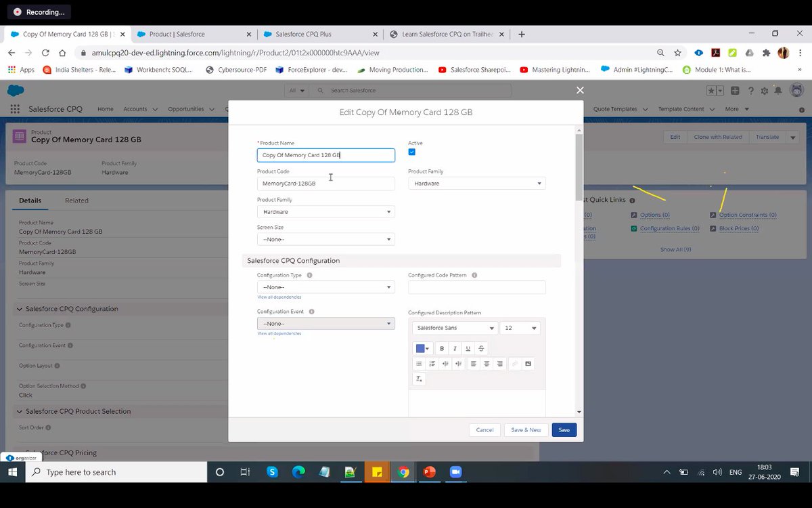Open the font size 12 dropdown
Screen dimensions: 812x508
[x=520, y=328]
